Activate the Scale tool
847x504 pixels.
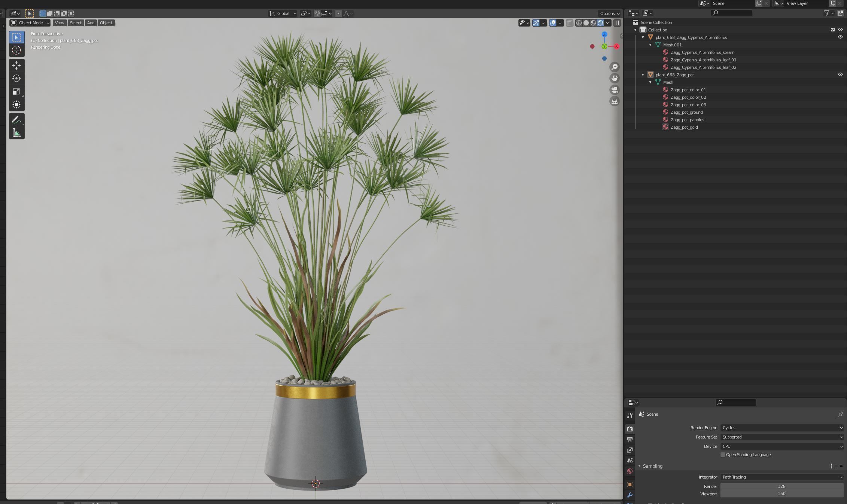16,92
